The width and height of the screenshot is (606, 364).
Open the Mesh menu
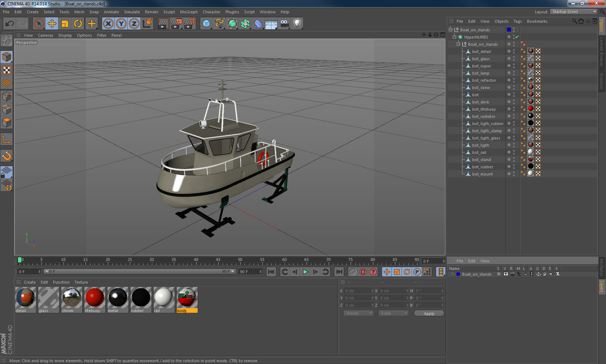79,12
